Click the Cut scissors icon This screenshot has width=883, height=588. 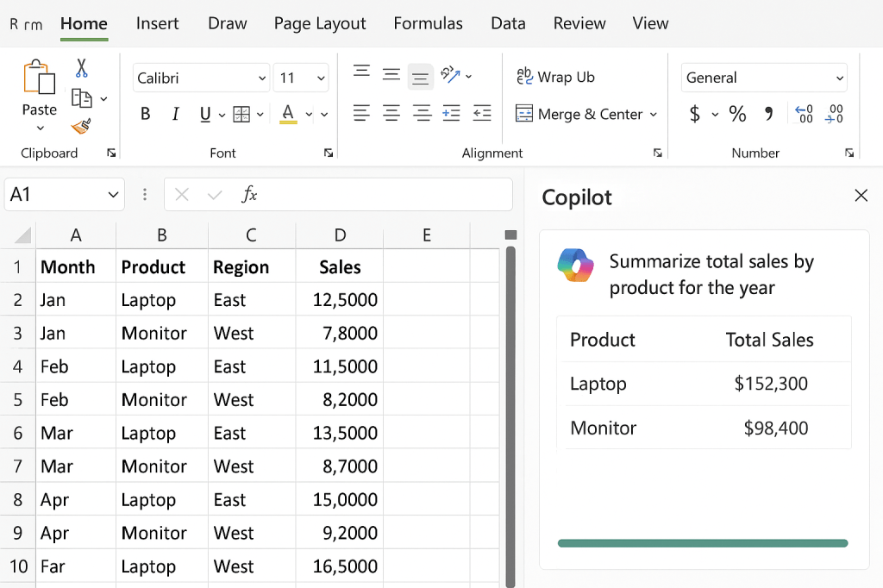pyautogui.click(x=81, y=68)
